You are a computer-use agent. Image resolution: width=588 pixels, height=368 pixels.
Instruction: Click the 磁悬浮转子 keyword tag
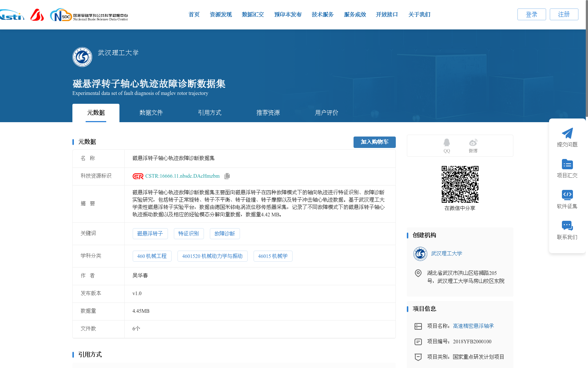(x=150, y=233)
